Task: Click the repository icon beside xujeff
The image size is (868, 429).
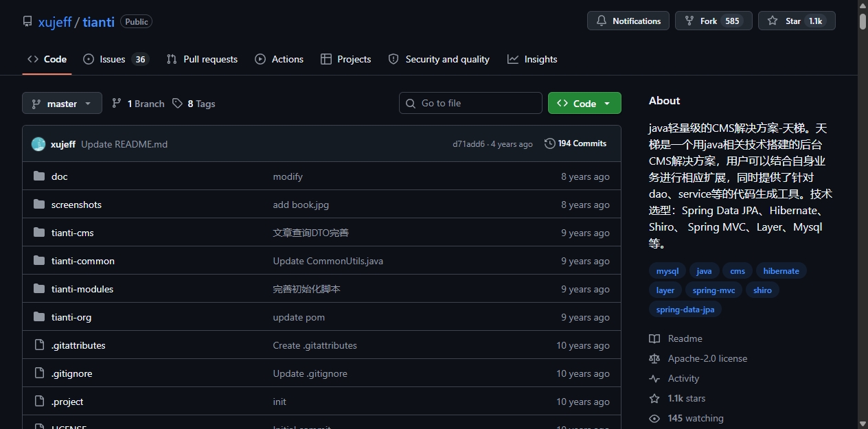Action: 27,21
